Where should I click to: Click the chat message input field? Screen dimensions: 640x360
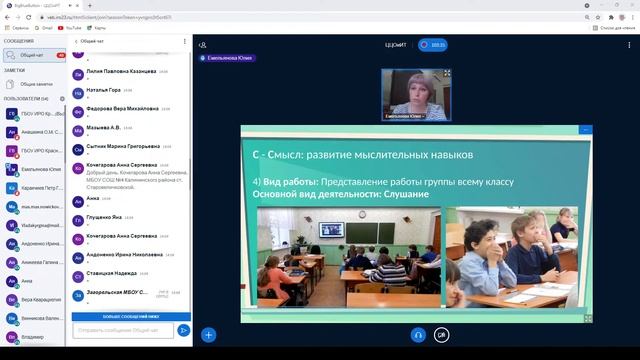click(x=123, y=330)
